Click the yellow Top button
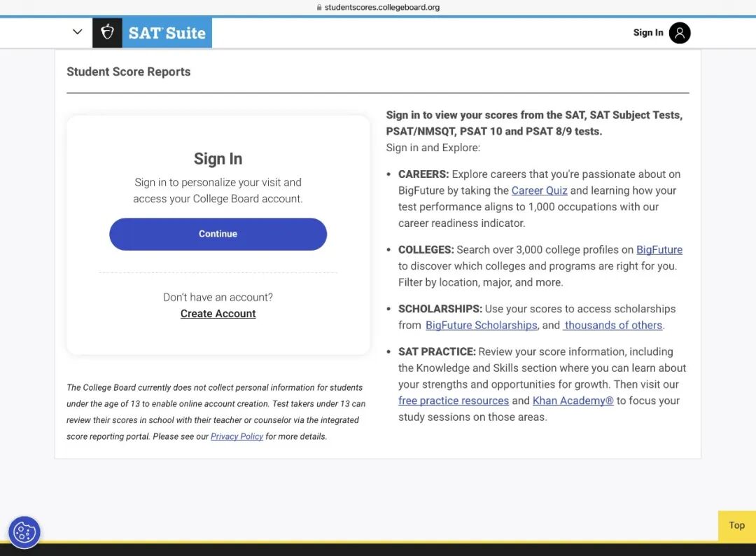756x556 pixels. coord(736,526)
